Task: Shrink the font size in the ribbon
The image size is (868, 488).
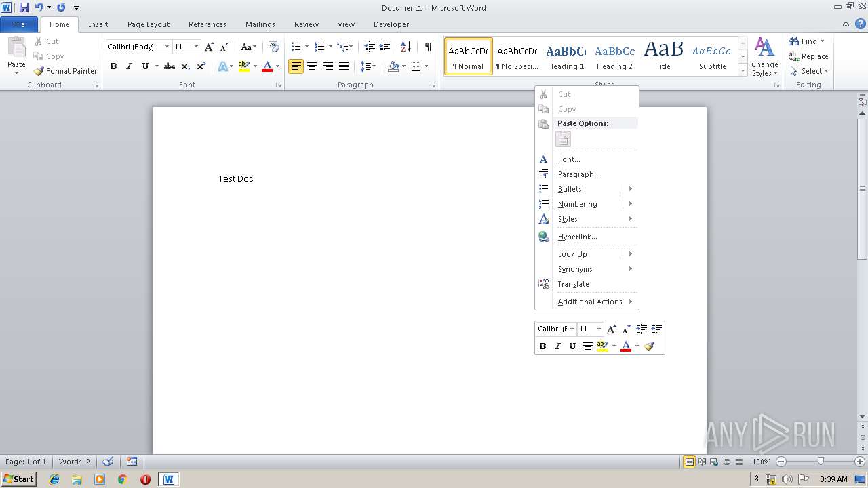Action: click(224, 47)
